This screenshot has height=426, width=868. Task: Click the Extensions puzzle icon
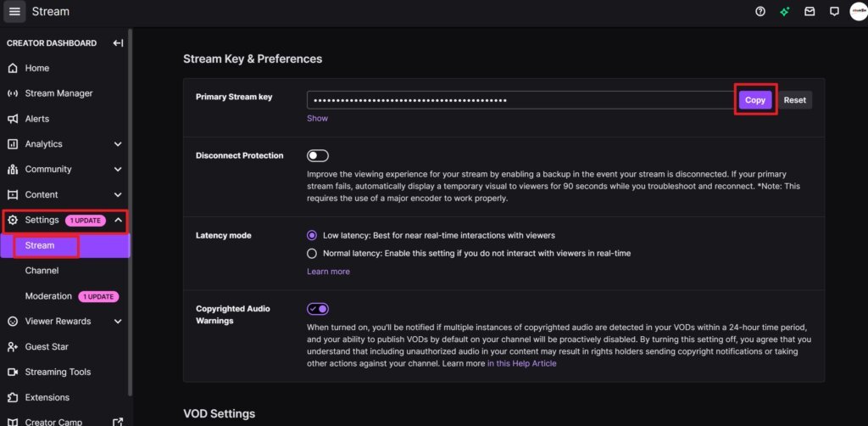13,398
